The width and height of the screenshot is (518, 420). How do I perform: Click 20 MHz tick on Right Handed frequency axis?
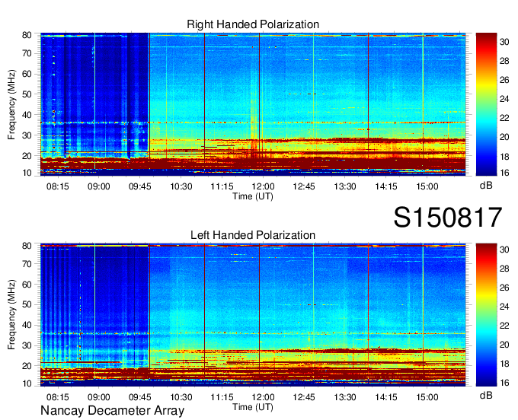pos(27,156)
